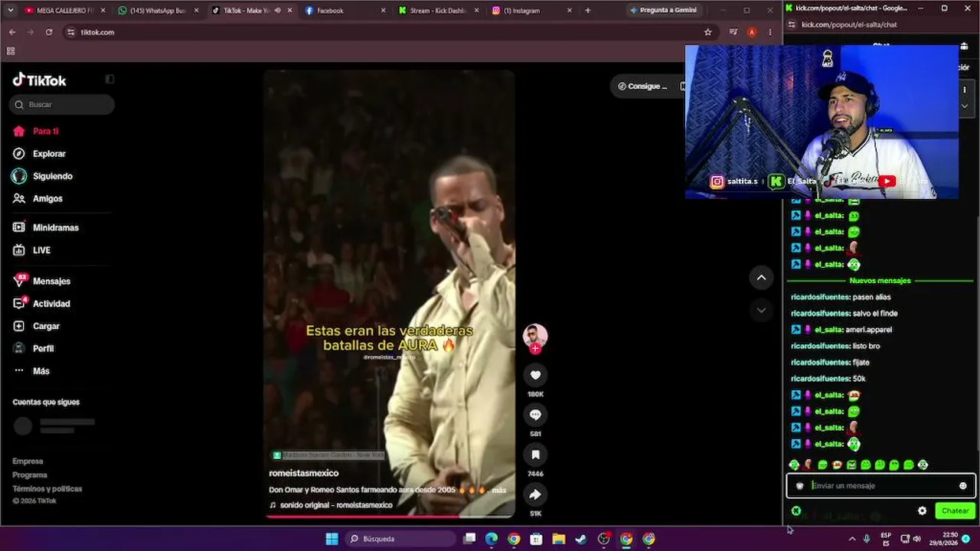Screen dimensions: 980x551
Task: Show hidden system tray icons
Action: coord(852,539)
